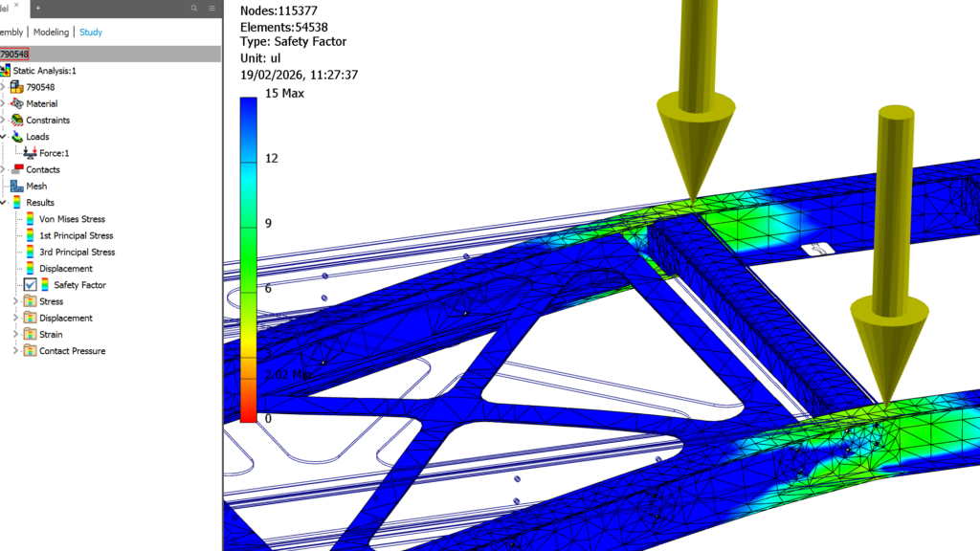
Task: Click the legend value 9
Action: pos(268,223)
